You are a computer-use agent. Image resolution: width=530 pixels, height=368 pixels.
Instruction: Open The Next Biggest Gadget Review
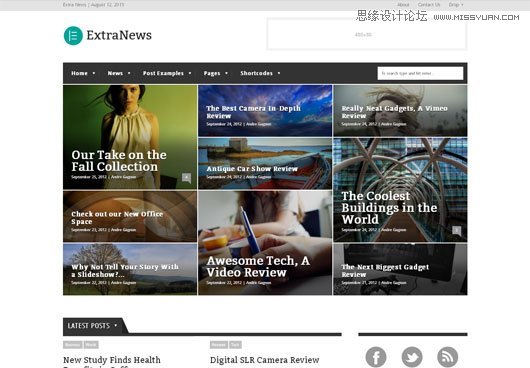pyautogui.click(x=385, y=271)
